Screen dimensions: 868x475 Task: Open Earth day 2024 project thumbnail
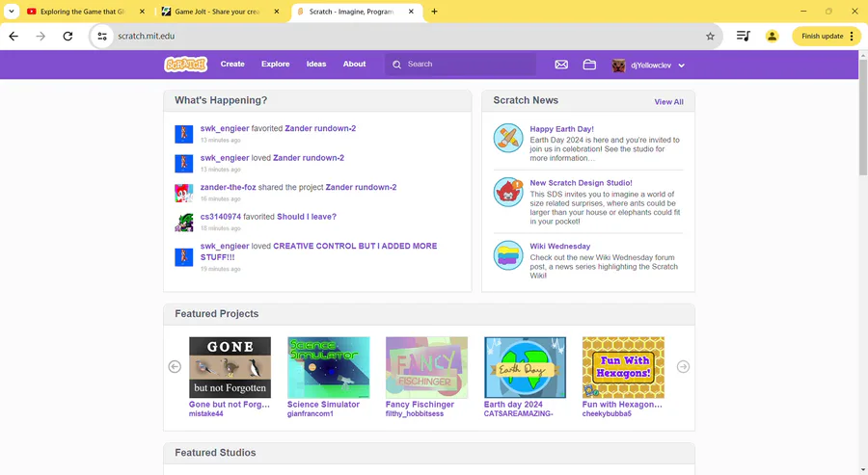tap(525, 367)
